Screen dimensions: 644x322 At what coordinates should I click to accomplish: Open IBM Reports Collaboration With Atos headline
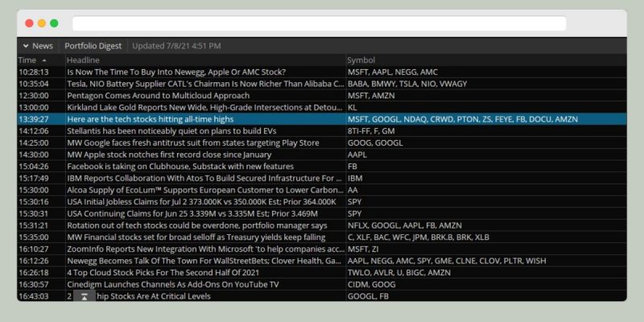coord(204,178)
